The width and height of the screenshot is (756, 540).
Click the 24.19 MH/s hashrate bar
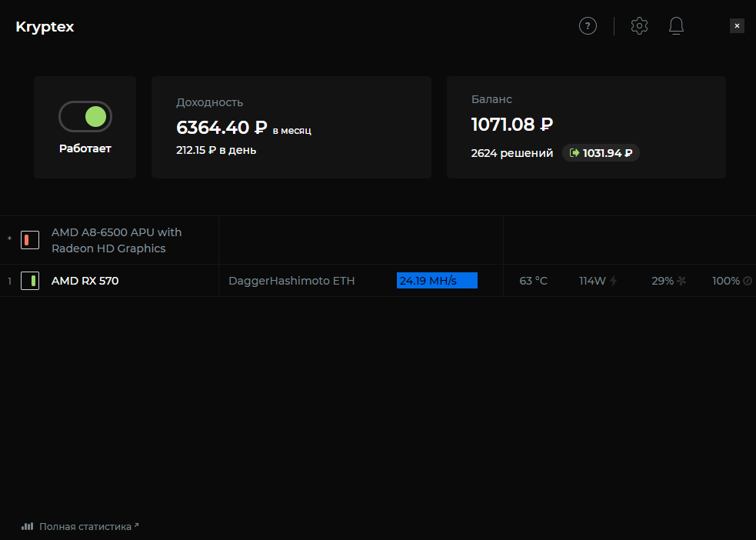pyautogui.click(x=437, y=281)
